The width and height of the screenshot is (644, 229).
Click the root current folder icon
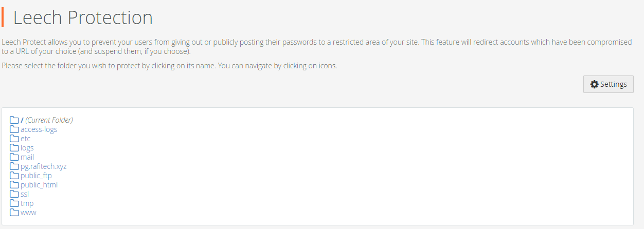point(14,120)
